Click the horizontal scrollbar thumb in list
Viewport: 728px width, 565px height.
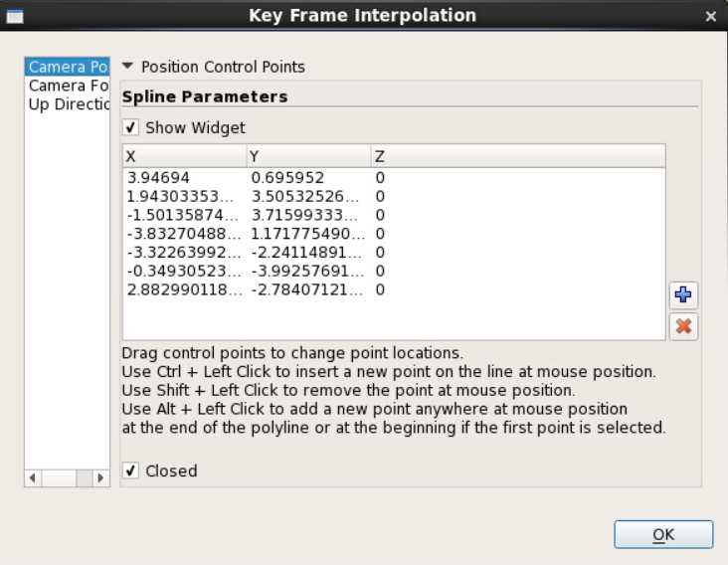click(x=84, y=477)
